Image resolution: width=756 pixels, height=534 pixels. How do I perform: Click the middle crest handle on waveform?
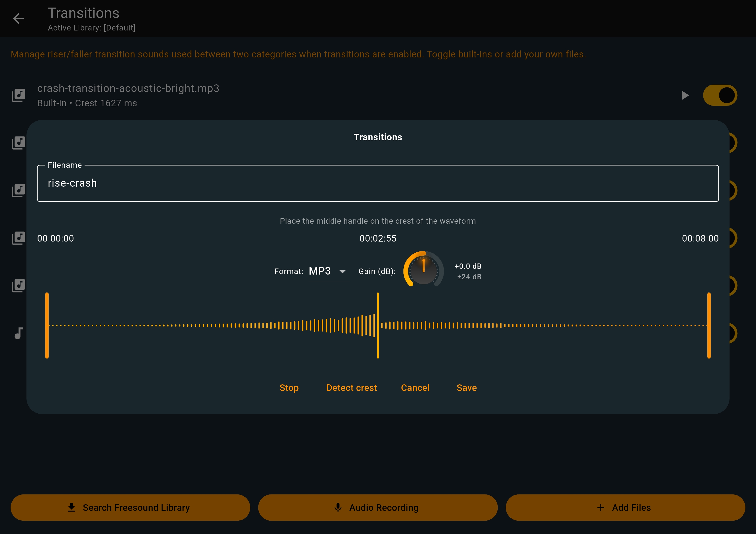coord(378,325)
